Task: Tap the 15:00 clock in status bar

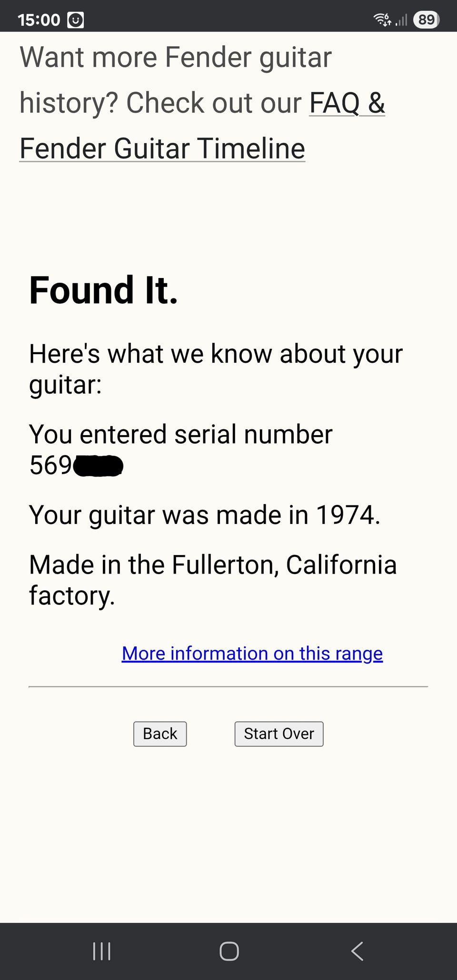Action: (x=39, y=20)
